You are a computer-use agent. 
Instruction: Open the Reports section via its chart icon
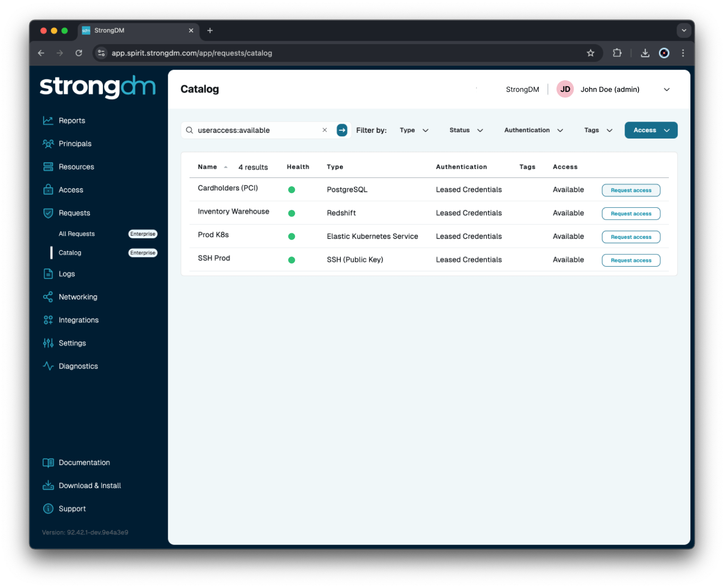click(x=48, y=120)
